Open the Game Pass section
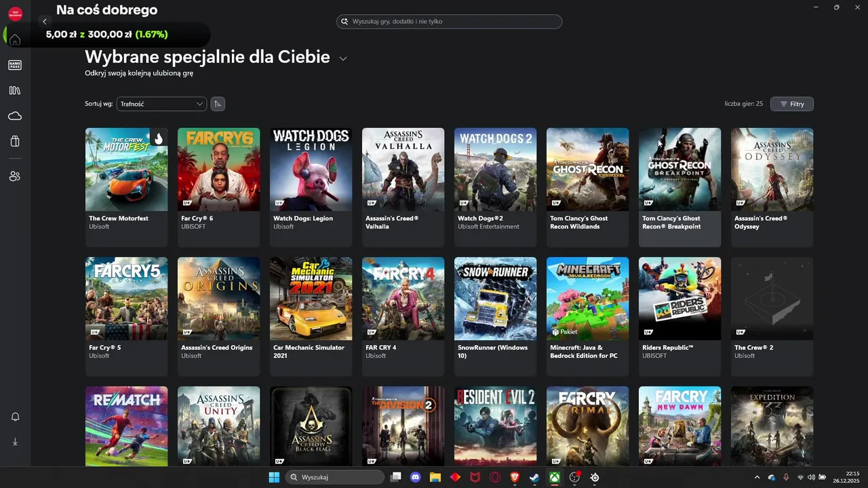Image resolution: width=868 pixels, height=488 pixels. [15, 65]
